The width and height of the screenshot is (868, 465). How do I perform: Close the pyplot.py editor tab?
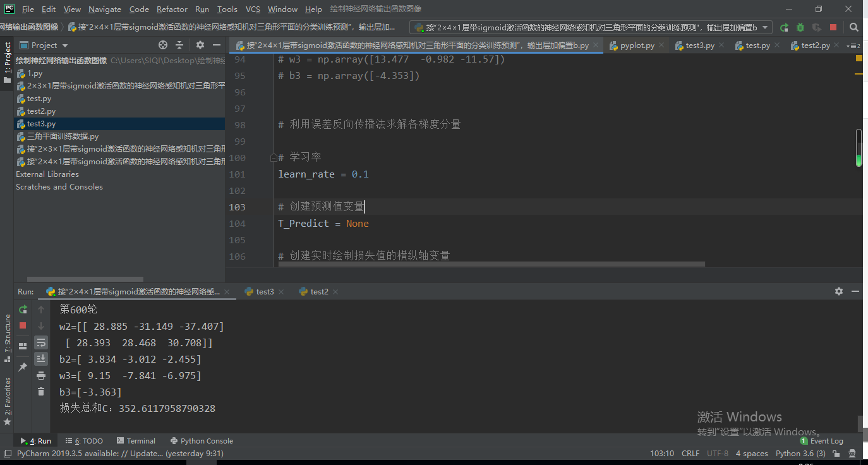tap(661, 45)
